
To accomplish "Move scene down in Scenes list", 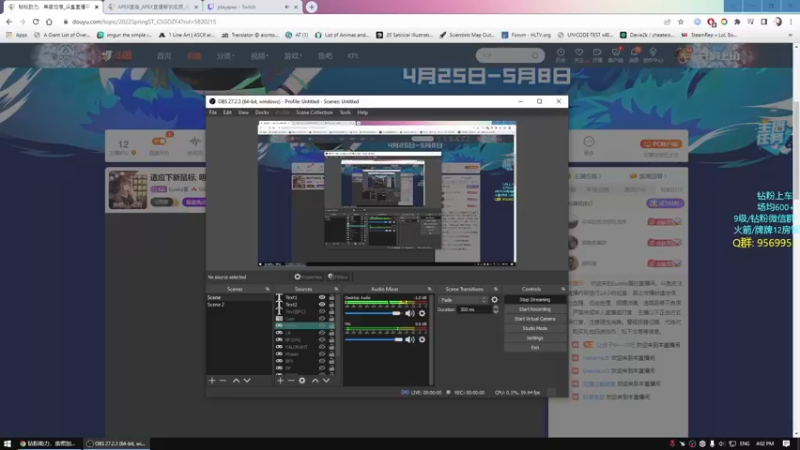I will 247,381.
